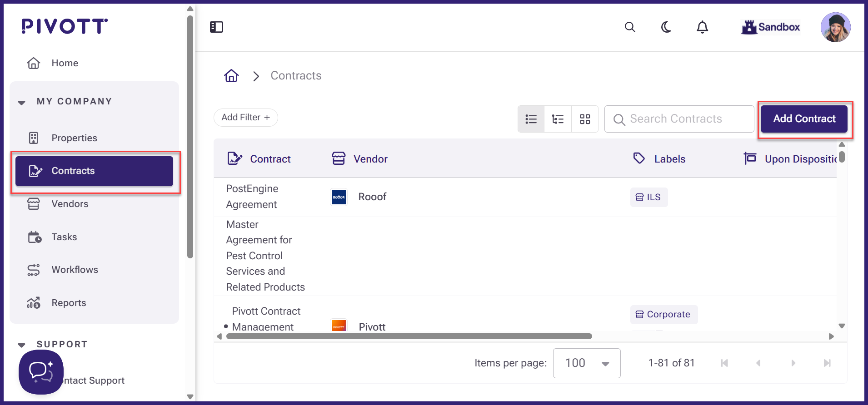Click the Pivott vendor name
Screen dimensions: 868x405
[x=372, y=327]
